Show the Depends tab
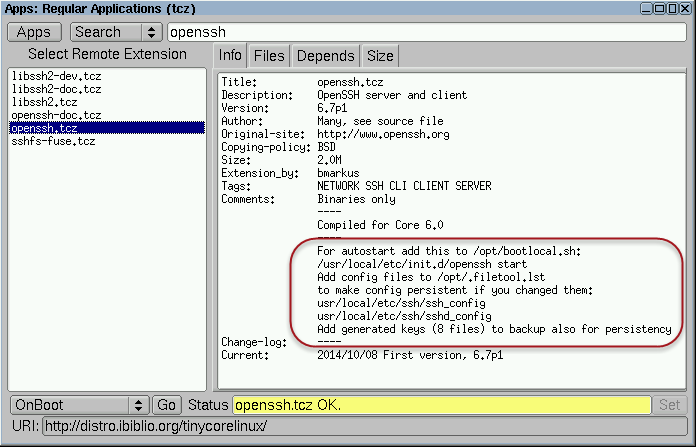The image size is (696, 447). (325, 56)
